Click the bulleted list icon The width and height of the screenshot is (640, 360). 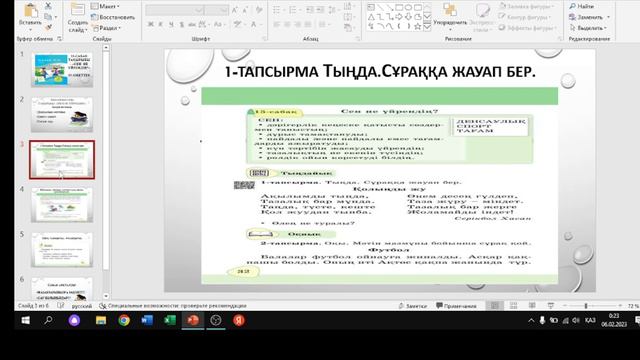[x=277, y=10]
